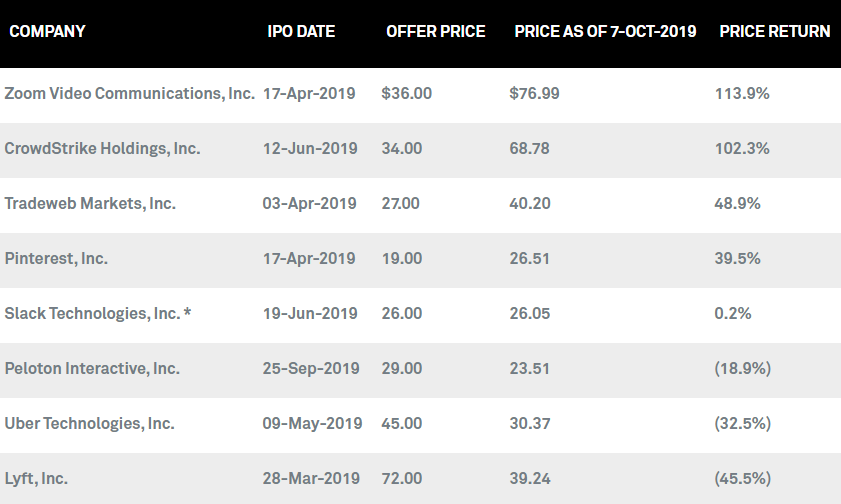
Task: Select the Pinterest, Inc. company name
Action: (56, 258)
